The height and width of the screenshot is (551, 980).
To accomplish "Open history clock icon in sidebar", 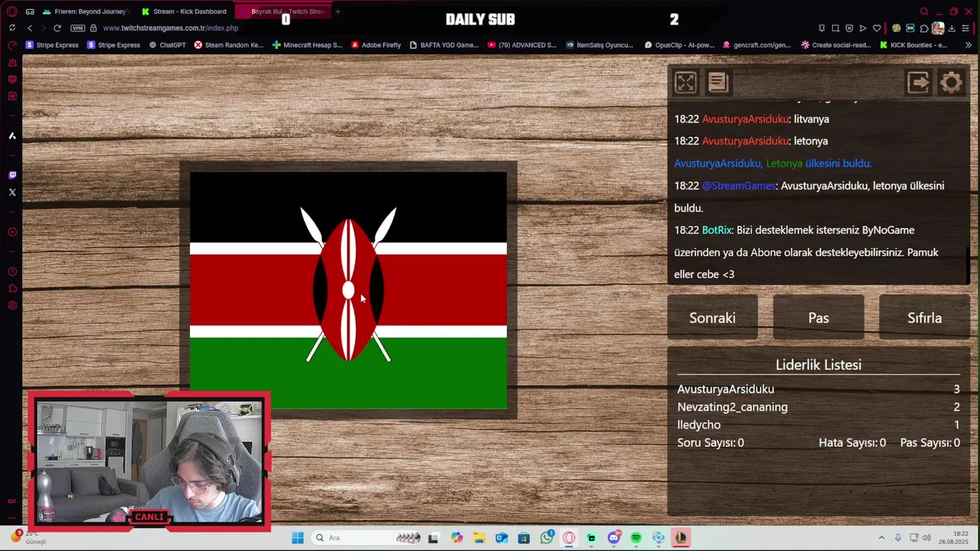I will [12, 272].
